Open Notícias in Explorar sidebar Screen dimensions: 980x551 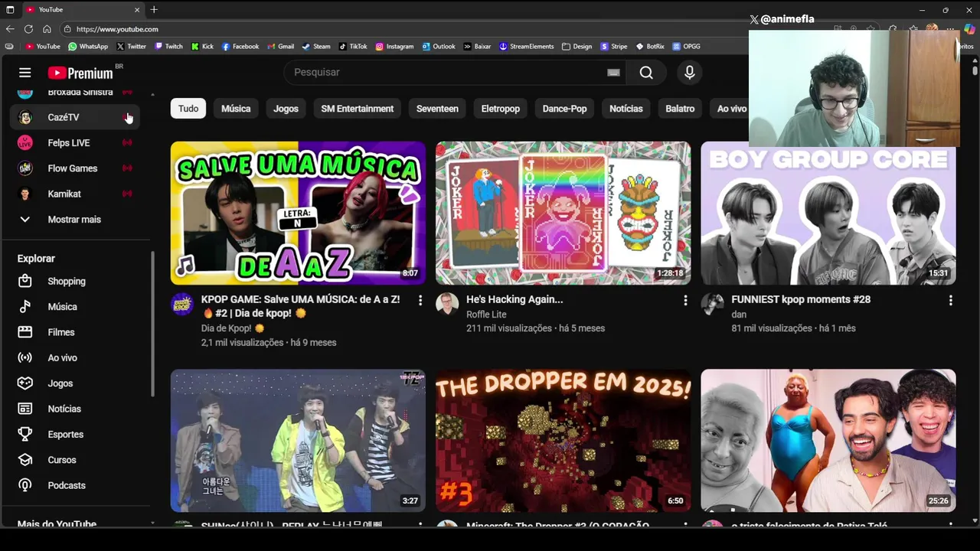[x=77, y=409]
